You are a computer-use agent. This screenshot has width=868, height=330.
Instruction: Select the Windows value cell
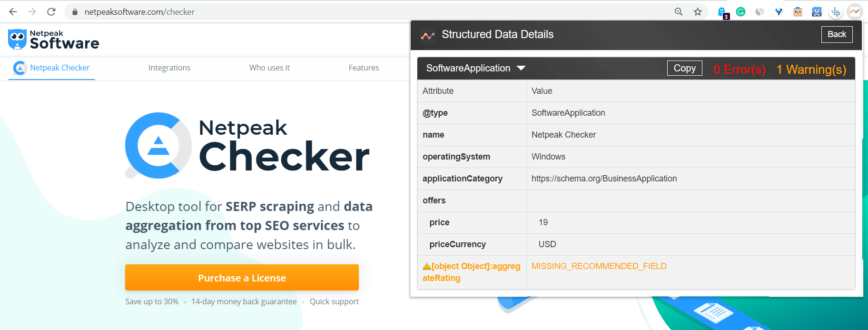point(690,157)
